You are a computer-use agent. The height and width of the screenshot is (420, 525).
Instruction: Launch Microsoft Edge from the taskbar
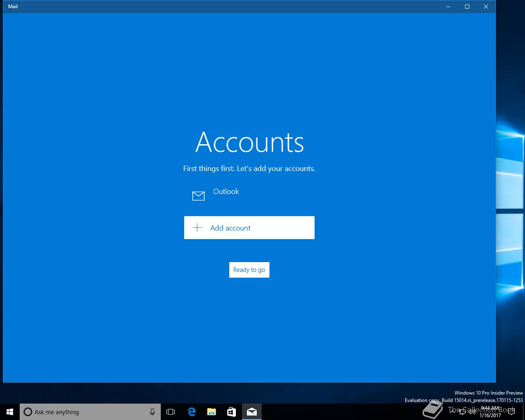pos(191,412)
